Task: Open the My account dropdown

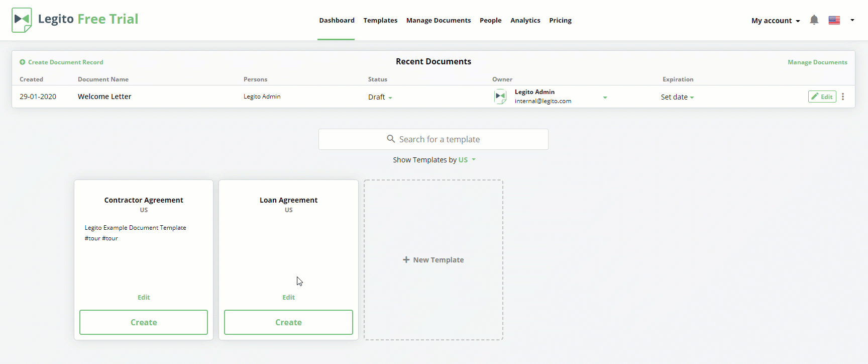Action: [x=776, y=21]
